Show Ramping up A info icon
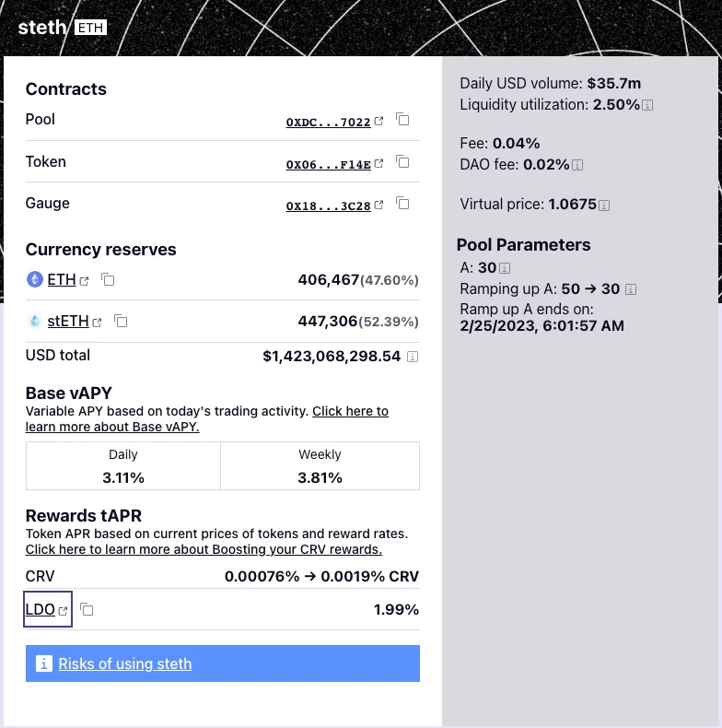Screen dimensions: 722x728 point(631,289)
